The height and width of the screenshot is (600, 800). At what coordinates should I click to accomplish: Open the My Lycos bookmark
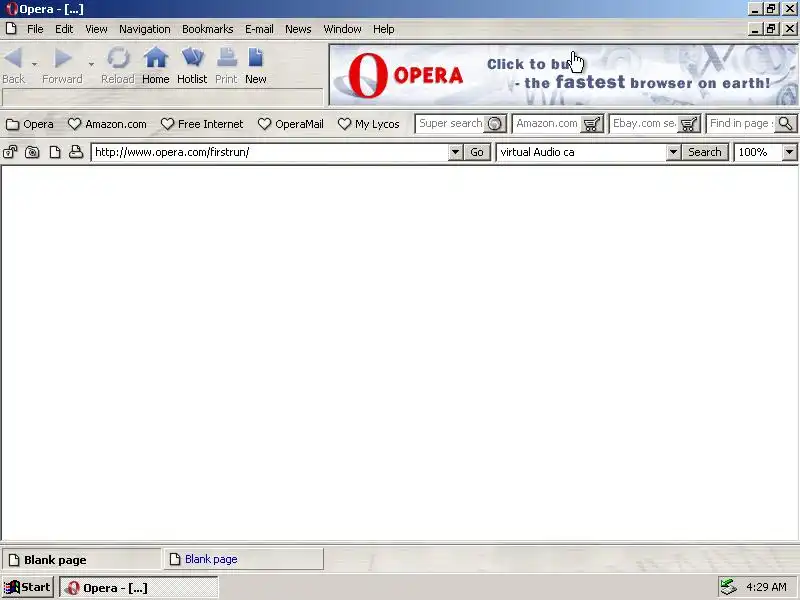point(368,124)
